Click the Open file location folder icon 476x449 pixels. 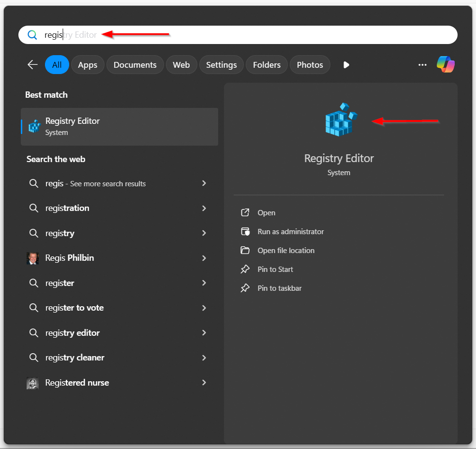click(x=245, y=250)
